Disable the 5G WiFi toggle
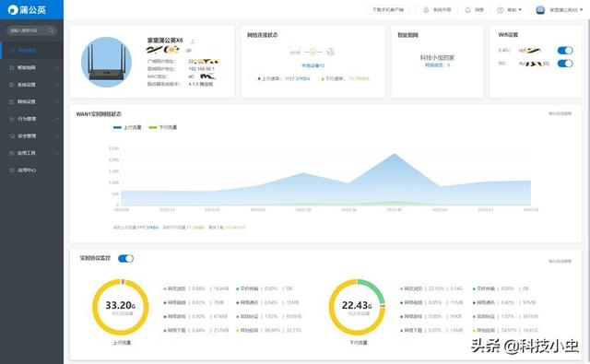This screenshot has width=590, height=364. 565,64
